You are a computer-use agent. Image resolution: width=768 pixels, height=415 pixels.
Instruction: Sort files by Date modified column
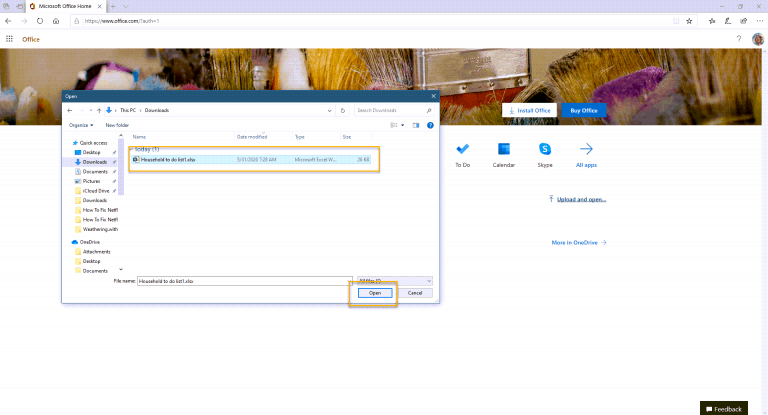point(252,136)
